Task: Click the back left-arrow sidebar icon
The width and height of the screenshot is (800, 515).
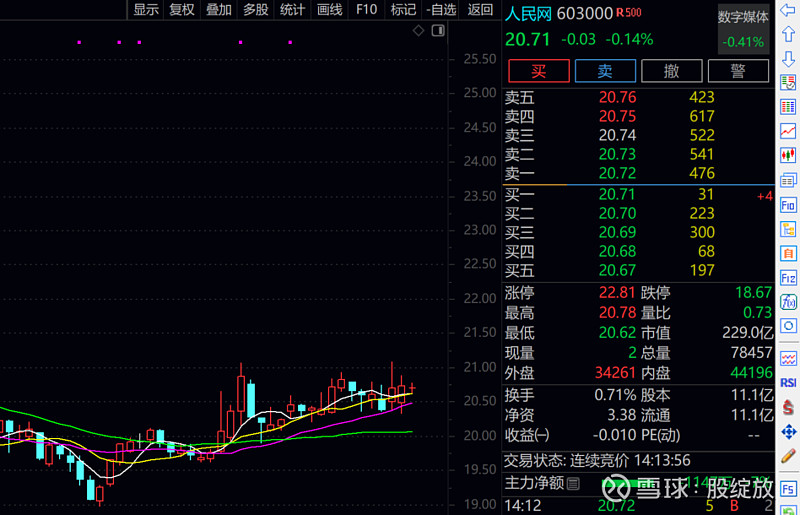Action: (x=788, y=10)
